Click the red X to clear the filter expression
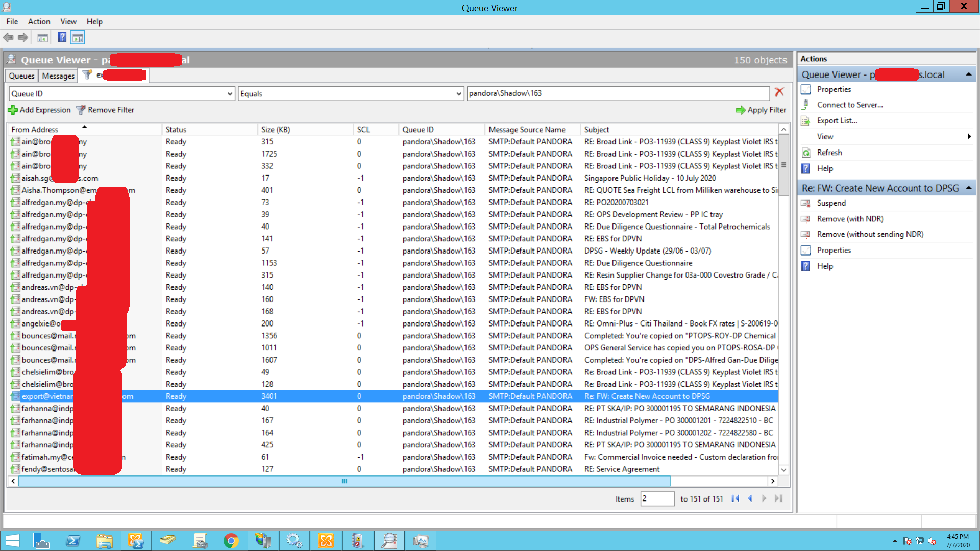980x551 pixels. [x=779, y=92]
